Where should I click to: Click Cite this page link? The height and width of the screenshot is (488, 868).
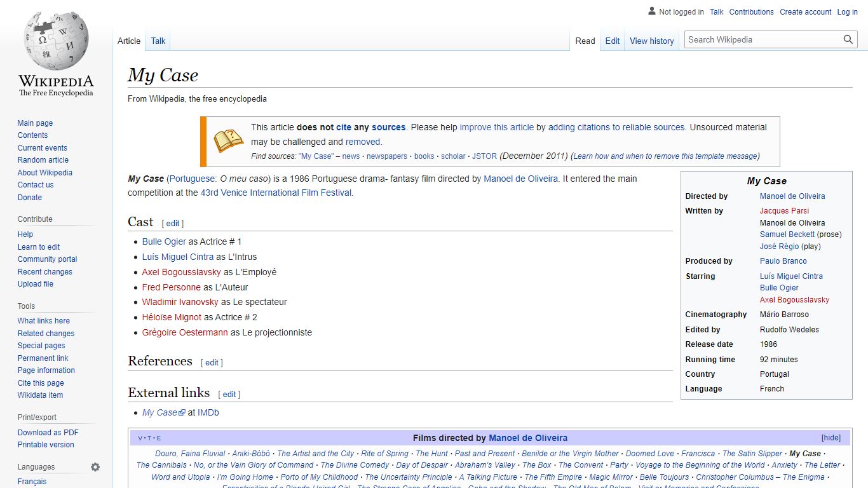(x=41, y=383)
